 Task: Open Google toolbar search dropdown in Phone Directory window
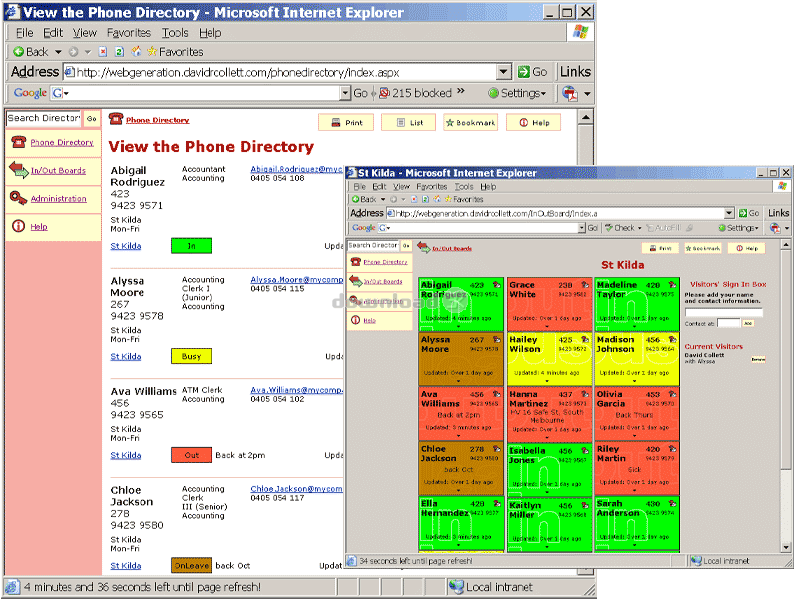click(345, 93)
